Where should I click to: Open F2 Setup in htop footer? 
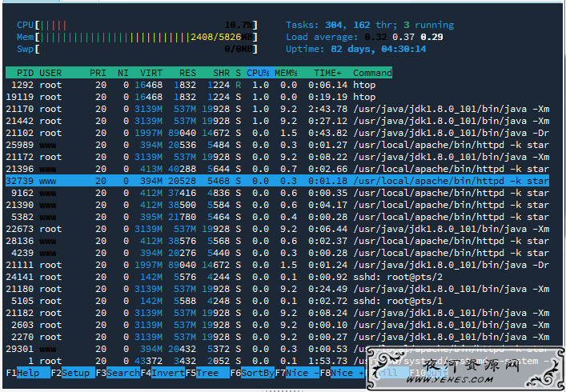click(73, 373)
